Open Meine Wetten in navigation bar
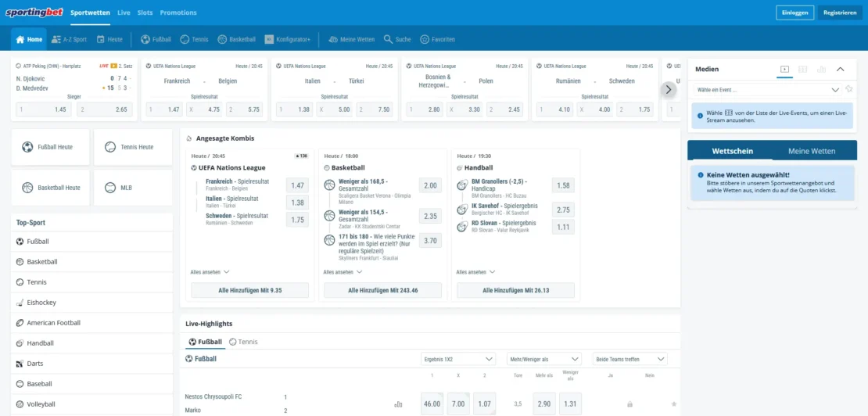The width and height of the screenshot is (868, 416). coord(352,39)
